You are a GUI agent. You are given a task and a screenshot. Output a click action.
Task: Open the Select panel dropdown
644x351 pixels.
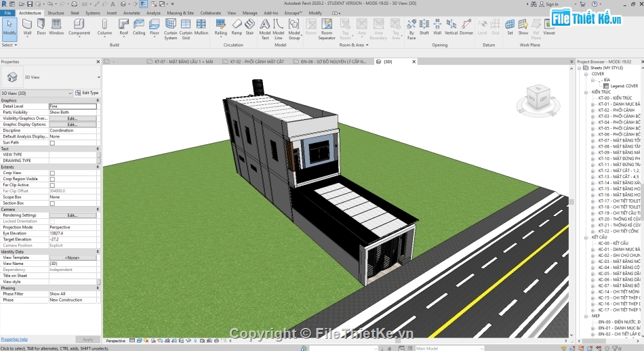[9, 45]
